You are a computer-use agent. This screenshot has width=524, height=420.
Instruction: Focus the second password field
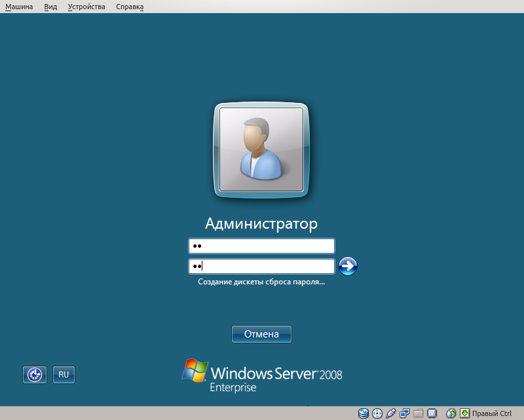click(261, 266)
